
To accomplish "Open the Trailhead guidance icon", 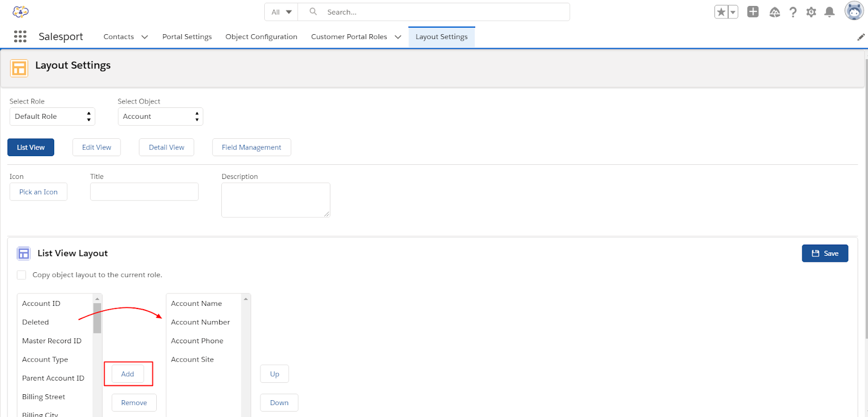I will pyautogui.click(x=775, y=12).
